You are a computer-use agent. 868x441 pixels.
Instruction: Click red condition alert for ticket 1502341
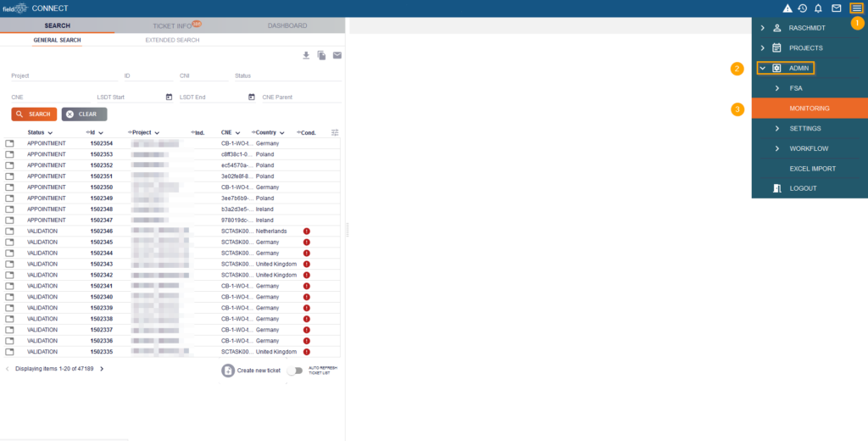pyautogui.click(x=307, y=286)
